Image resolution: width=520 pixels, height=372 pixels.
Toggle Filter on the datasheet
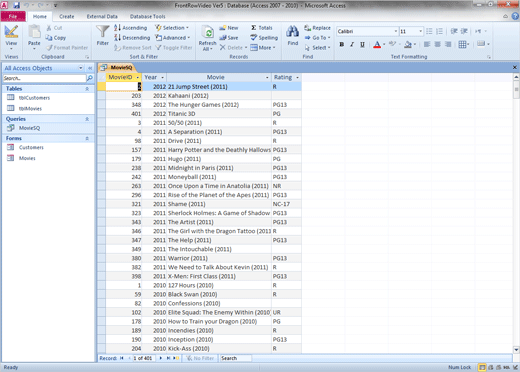174,48
